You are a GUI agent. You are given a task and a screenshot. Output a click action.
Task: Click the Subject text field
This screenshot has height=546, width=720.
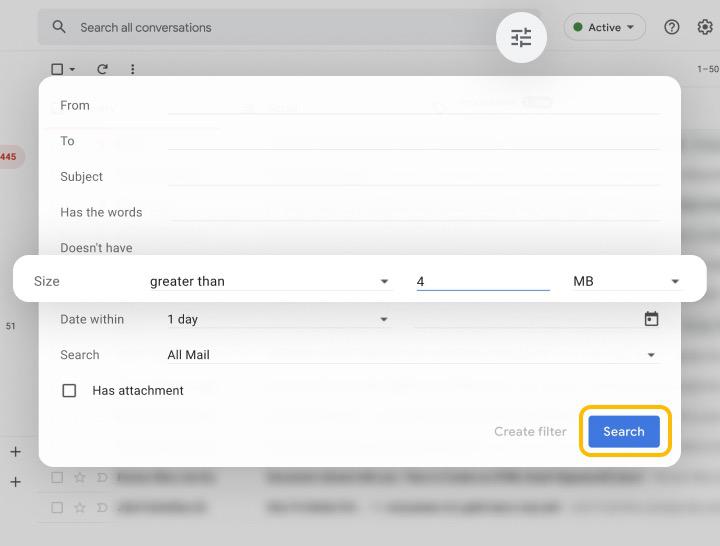412,177
